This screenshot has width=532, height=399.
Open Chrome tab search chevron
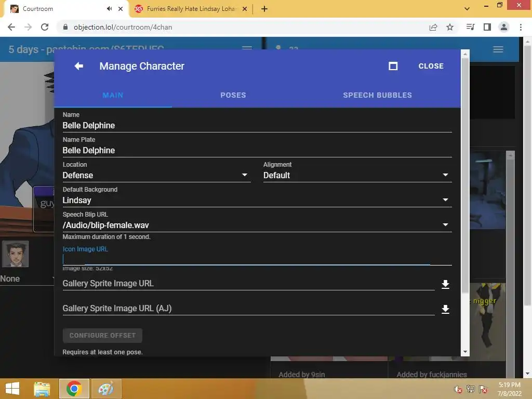(x=467, y=9)
